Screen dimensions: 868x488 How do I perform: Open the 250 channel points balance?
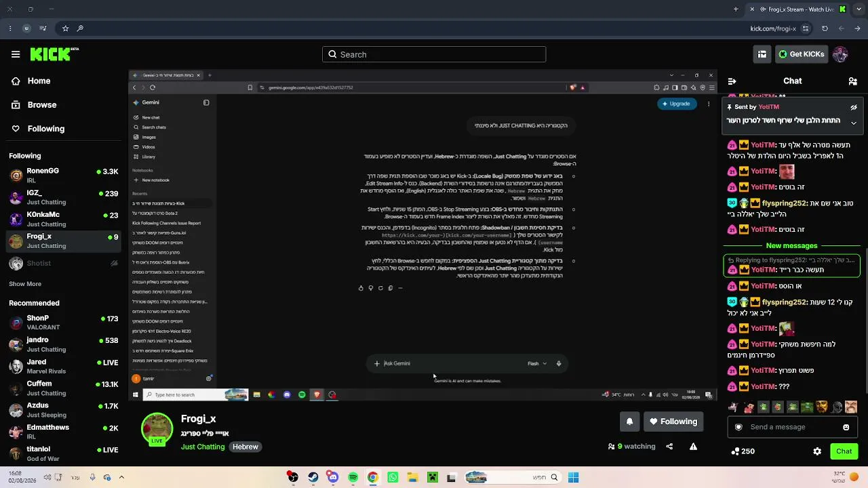click(743, 451)
